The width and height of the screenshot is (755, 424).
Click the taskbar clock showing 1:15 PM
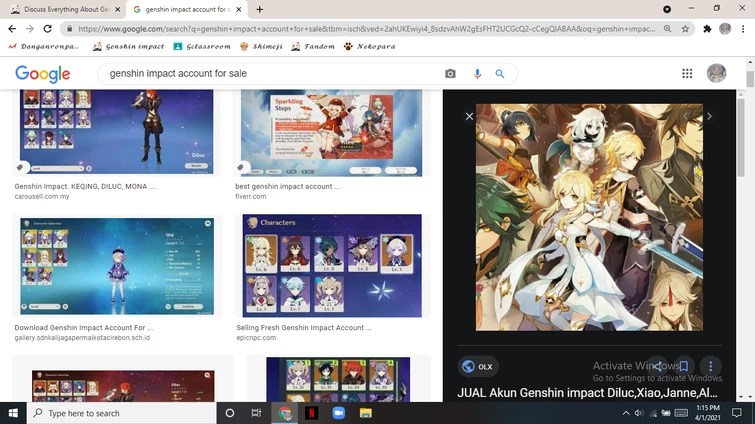click(708, 413)
